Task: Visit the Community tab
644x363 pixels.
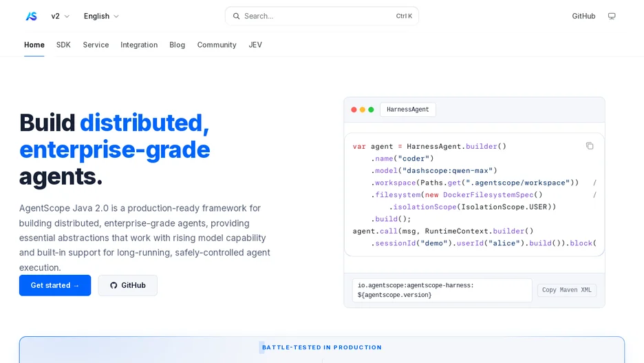Action: 217,45
